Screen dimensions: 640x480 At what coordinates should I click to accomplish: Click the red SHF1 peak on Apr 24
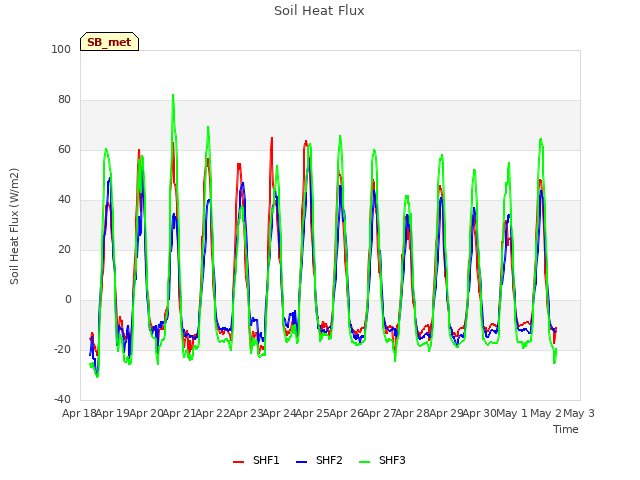coord(272,138)
